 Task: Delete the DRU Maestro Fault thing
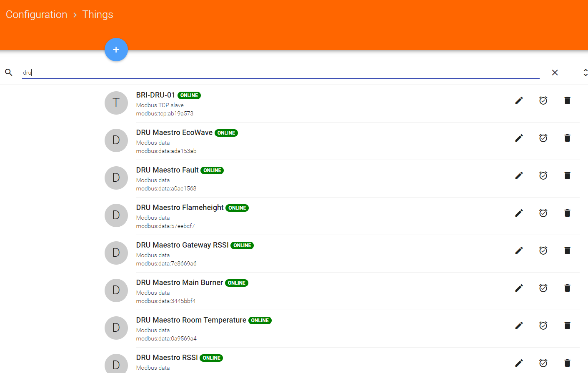point(567,175)
